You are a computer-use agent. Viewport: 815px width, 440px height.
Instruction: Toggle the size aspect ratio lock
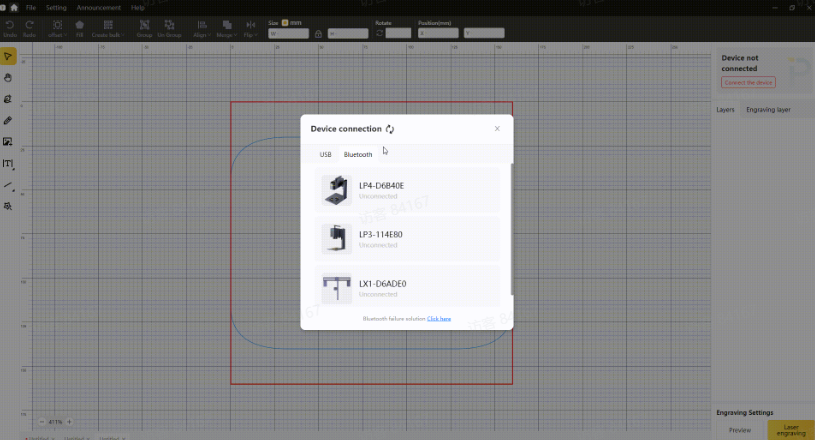coord(318,33)
